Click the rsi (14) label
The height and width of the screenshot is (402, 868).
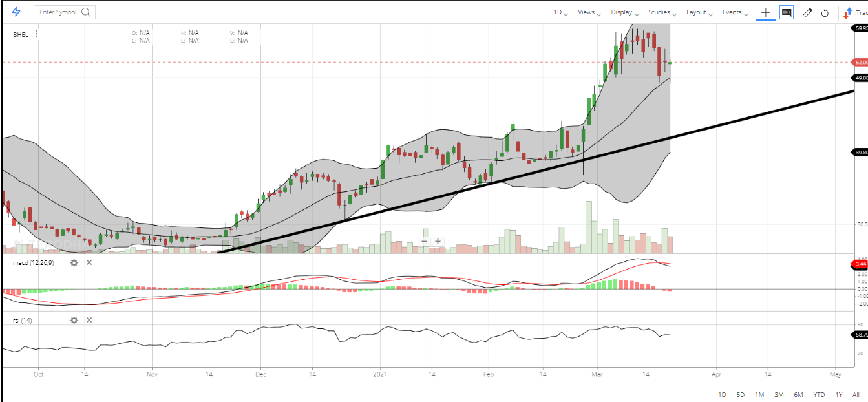[23, 320]
